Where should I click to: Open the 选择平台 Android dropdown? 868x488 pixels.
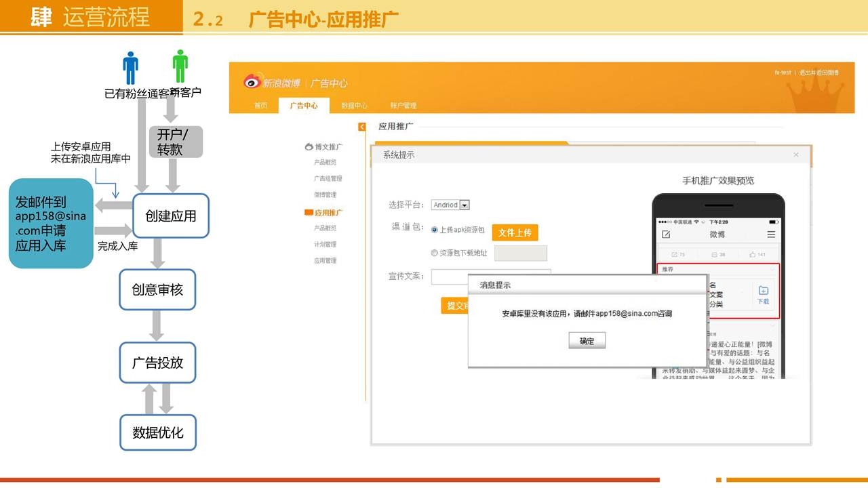point(465,205)
